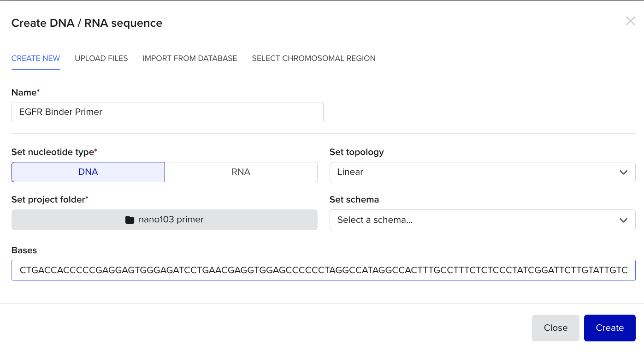Click the Set project folder label
The image size is (644, 352).
click(50, 200)
